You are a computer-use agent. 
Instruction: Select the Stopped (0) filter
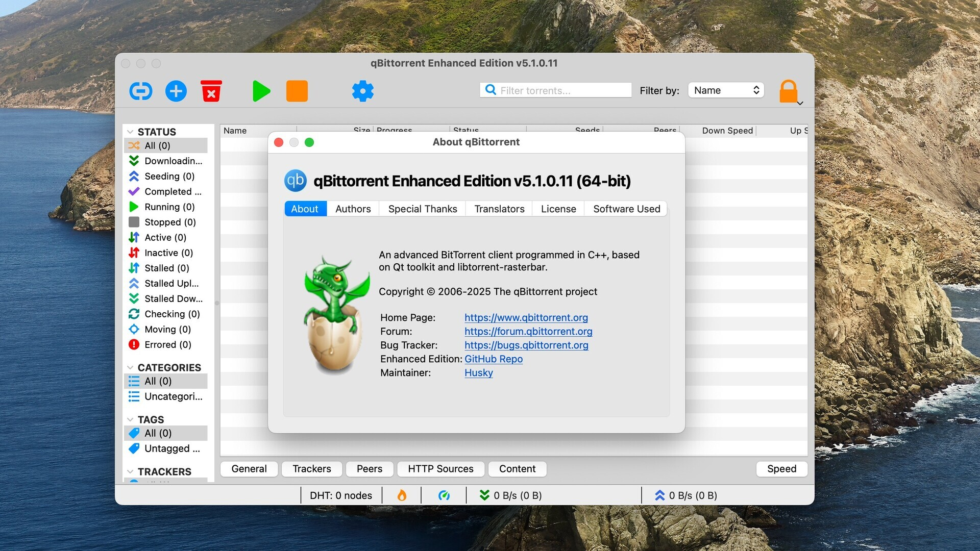166,222
